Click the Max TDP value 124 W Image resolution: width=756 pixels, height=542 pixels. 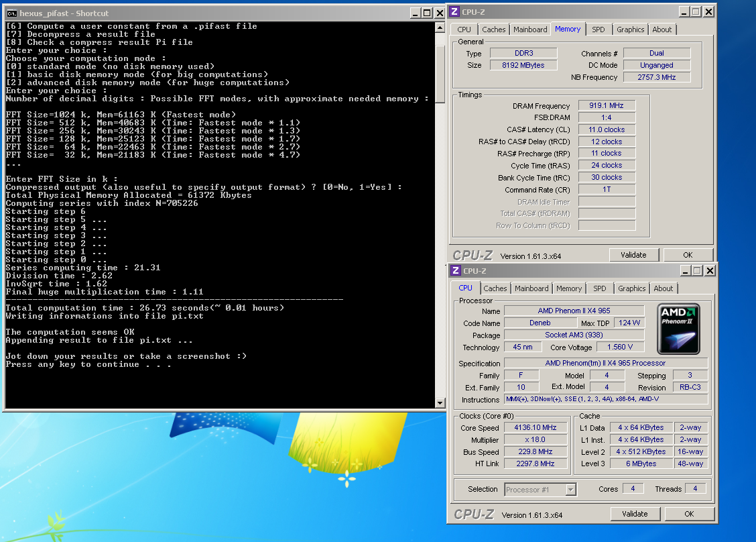pos(630,323)
